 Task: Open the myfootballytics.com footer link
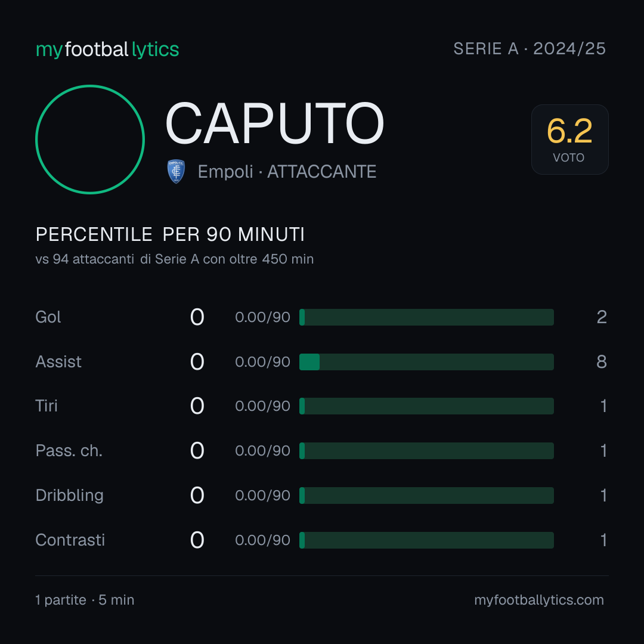pyautogui.click(x=539, y=600)
